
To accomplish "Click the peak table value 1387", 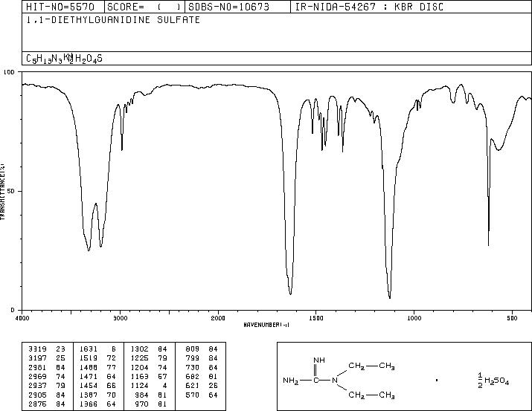I will [89, 395].
